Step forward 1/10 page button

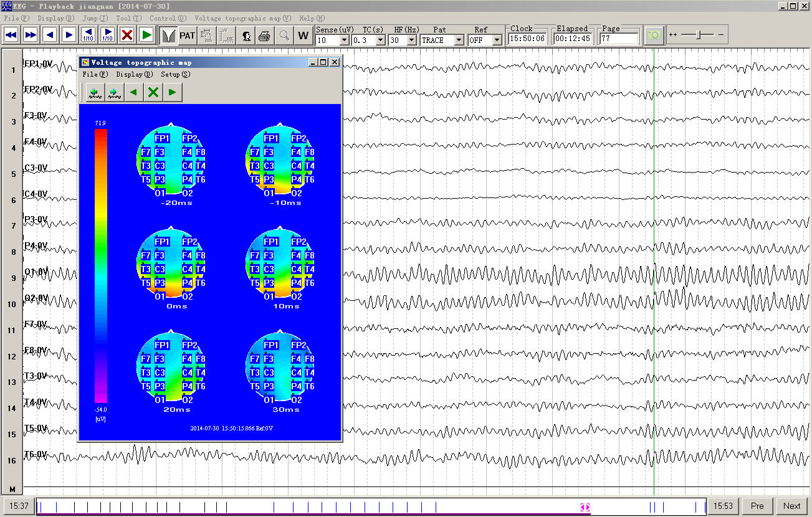pos(107,35)
